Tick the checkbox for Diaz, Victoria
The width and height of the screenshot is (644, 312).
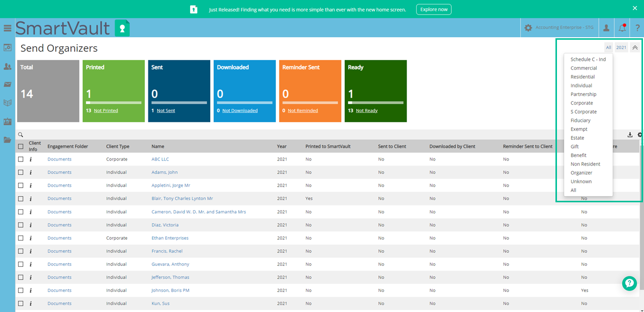pyautogui.click(x=20, y=225)
